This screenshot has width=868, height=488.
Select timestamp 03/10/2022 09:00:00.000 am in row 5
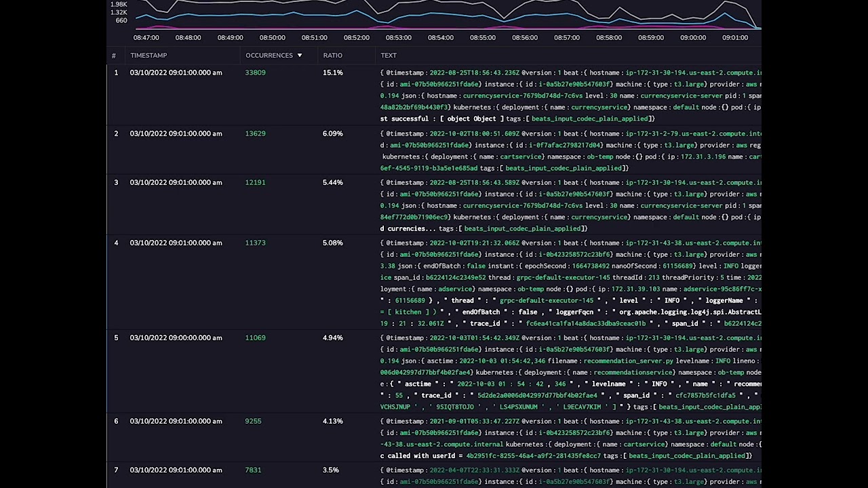point(176,338)
